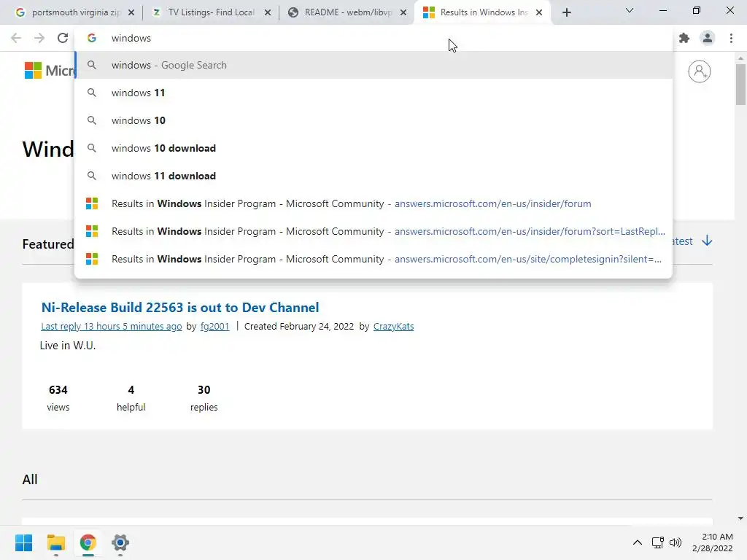The width and height of the screenshot is (747, 560).
Task: Open suggestion ending in insider/forum
Action: (373, 203)
